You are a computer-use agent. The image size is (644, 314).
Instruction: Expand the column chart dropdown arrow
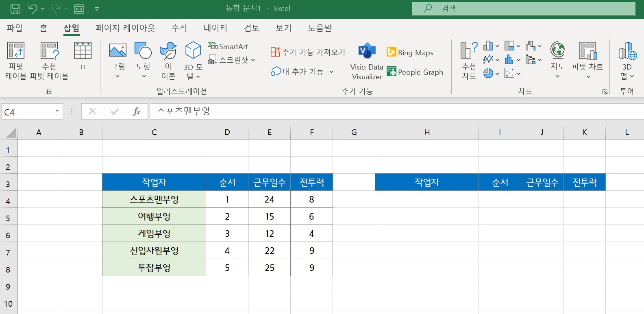[x=497, y=46]
